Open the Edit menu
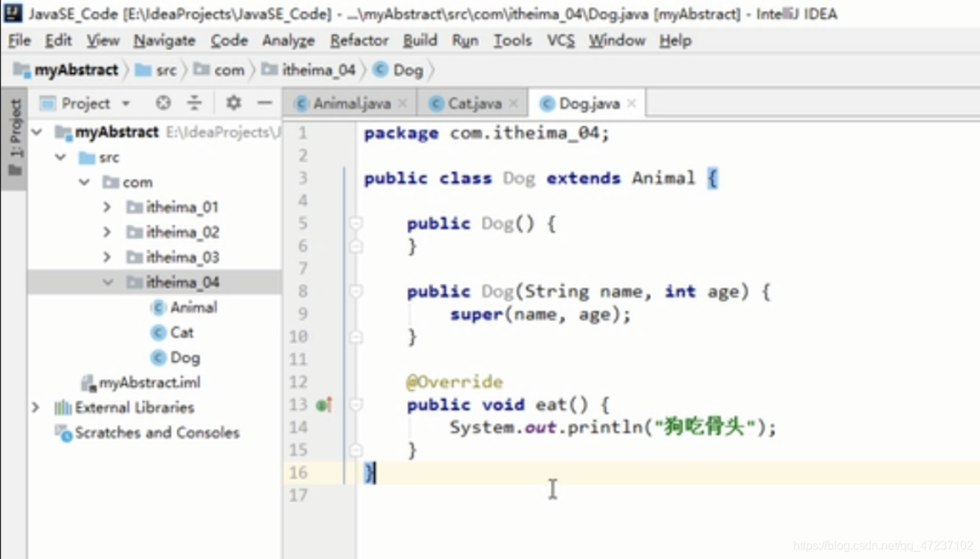 point(58,41)
